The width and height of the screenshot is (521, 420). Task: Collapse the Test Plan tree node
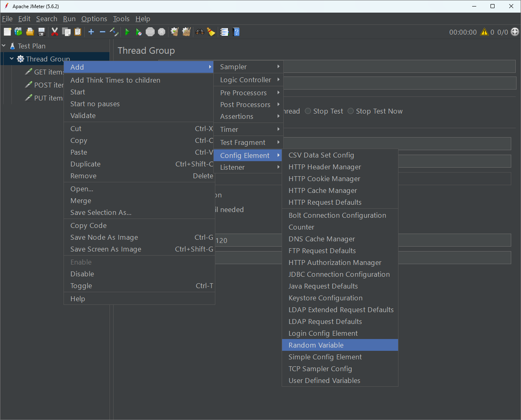[4, 46]
